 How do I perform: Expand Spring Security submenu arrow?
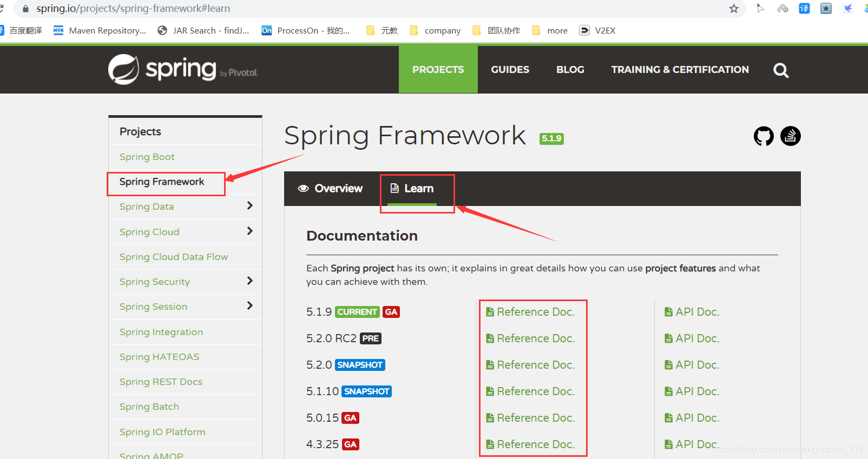point(249,281)
